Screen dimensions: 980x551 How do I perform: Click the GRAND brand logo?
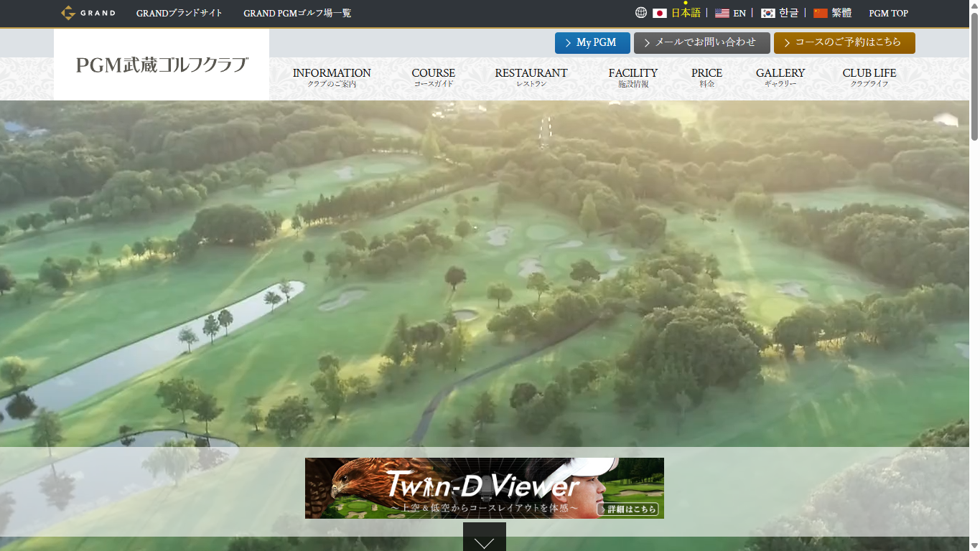pos(88,13)
